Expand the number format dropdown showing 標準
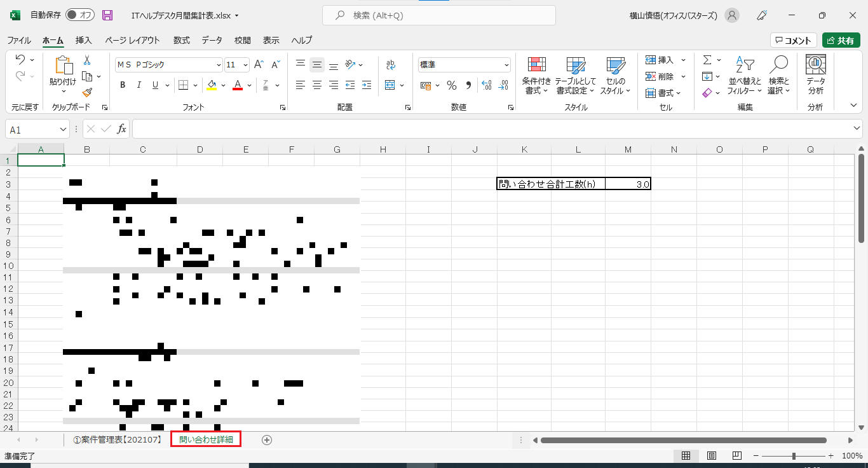The height and width of the screenshot is (468, 868). point(506,65)
